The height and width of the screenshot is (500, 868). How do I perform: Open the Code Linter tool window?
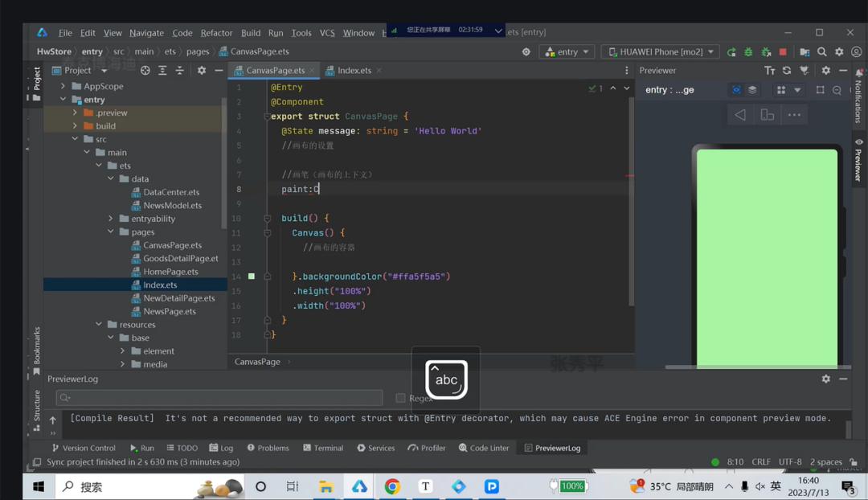tap(483, 448)
